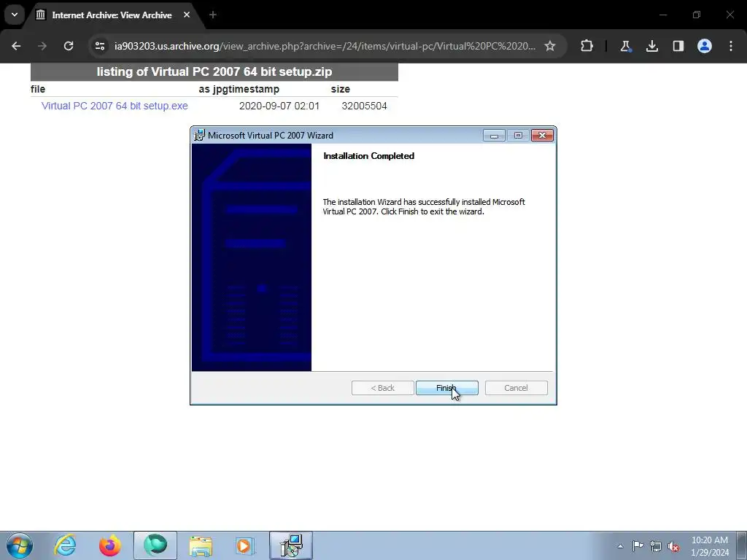Show hidden system tray icons

620,546
